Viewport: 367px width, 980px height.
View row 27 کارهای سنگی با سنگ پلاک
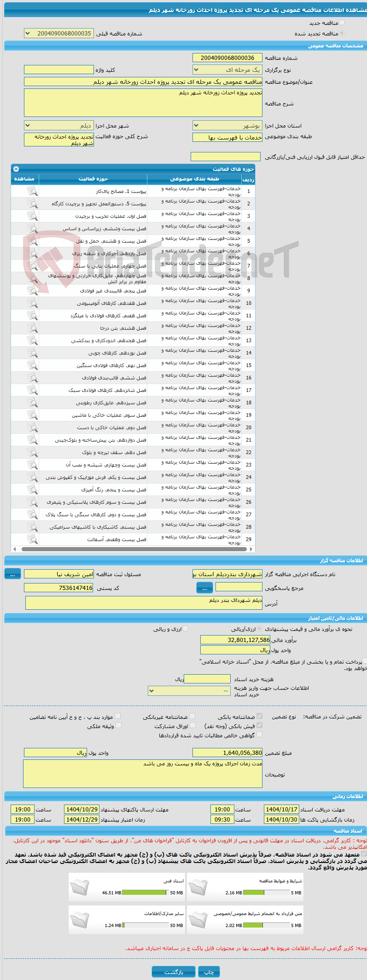32,514
